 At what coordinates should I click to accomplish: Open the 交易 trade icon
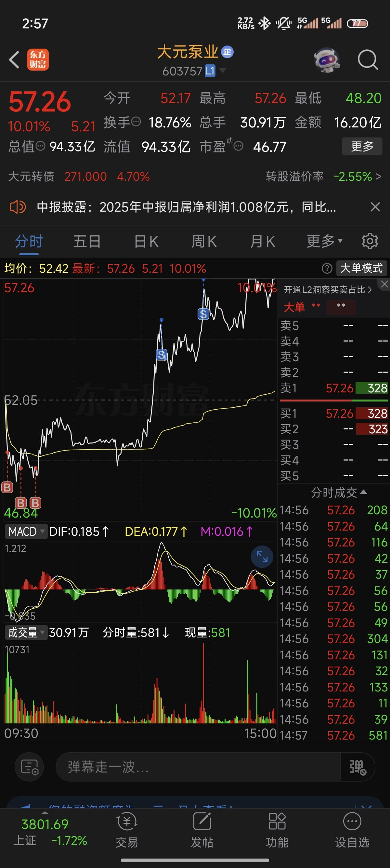click(x=127, y=830)
